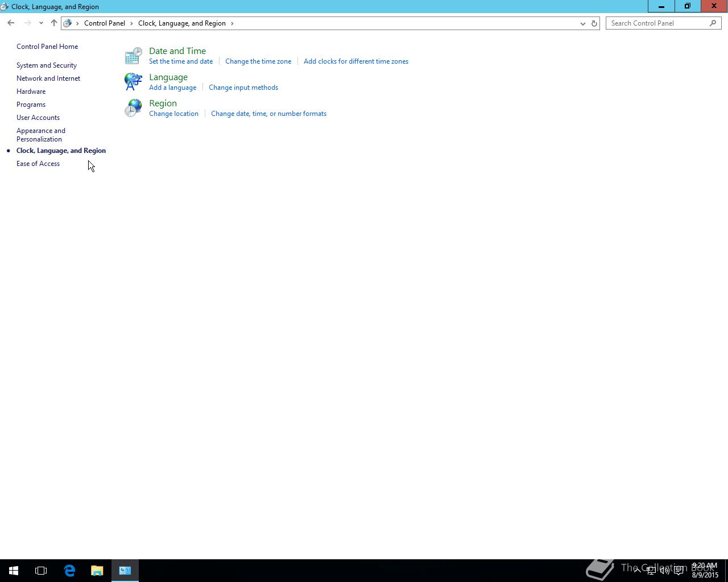This screenshot has width=728, height=582.
Task: Open the taskbar clock and date
Action: click(x=705, y=571)
